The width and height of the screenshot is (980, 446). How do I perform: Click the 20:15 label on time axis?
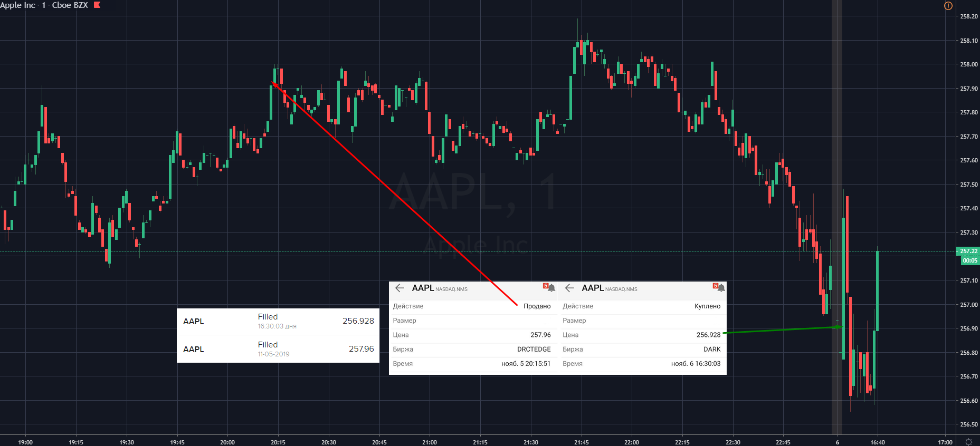(278, 442)
